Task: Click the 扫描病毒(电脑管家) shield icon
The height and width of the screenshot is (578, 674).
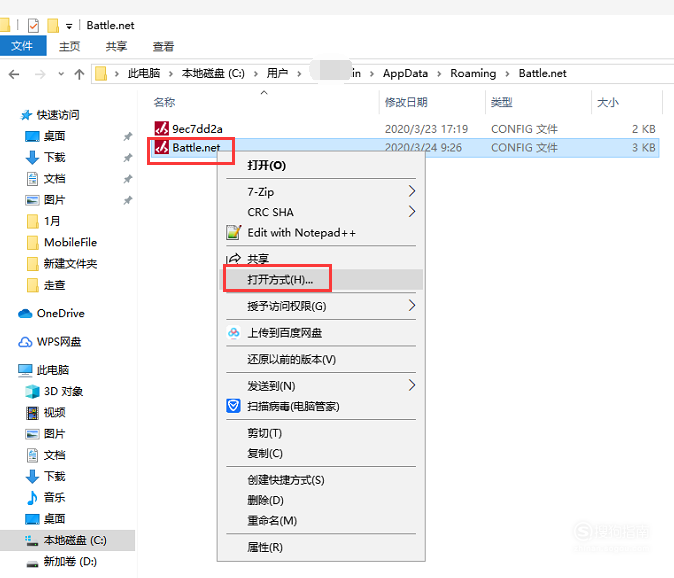Action: (233, 405)
